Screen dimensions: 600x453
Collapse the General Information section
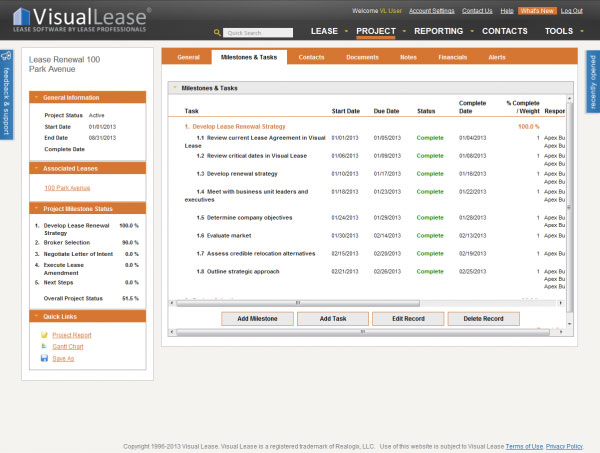pyautogui.click(x=36, y=97)
